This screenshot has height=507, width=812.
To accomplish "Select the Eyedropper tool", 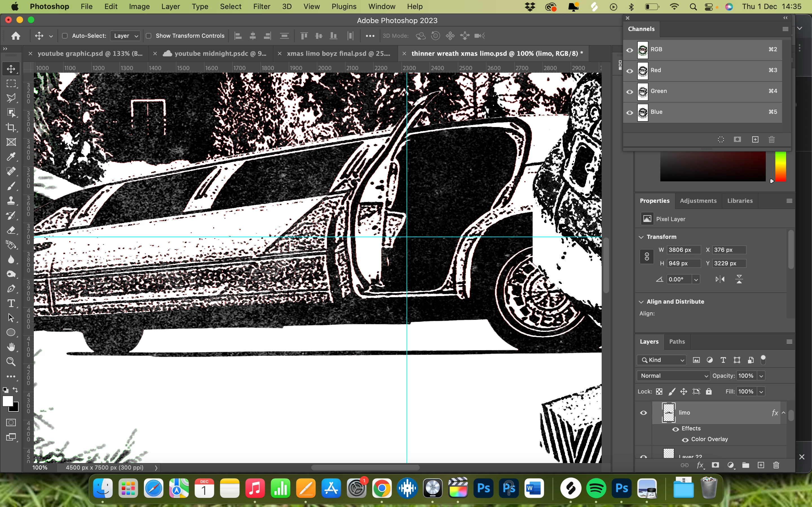I will point(11,157).
